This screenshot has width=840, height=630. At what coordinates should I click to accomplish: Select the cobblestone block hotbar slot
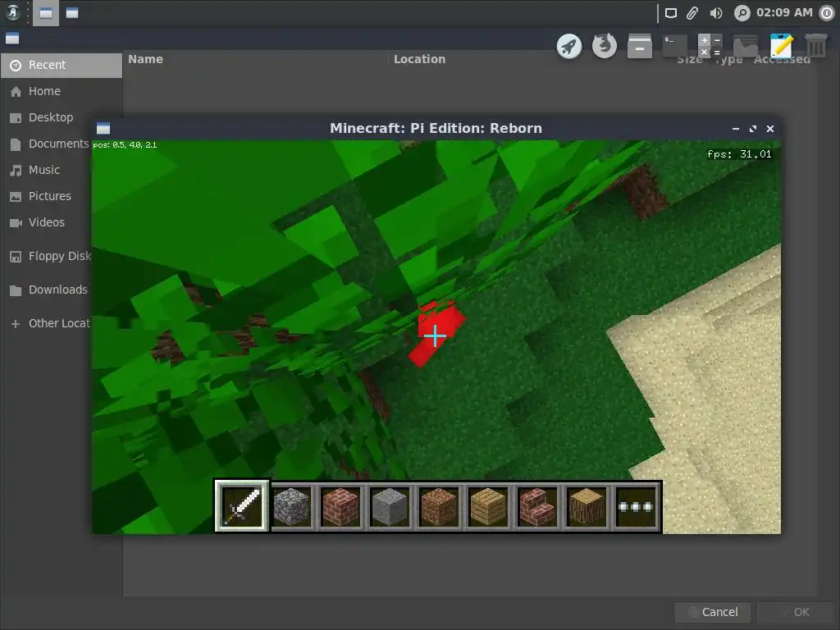click(x=291, y=506)
